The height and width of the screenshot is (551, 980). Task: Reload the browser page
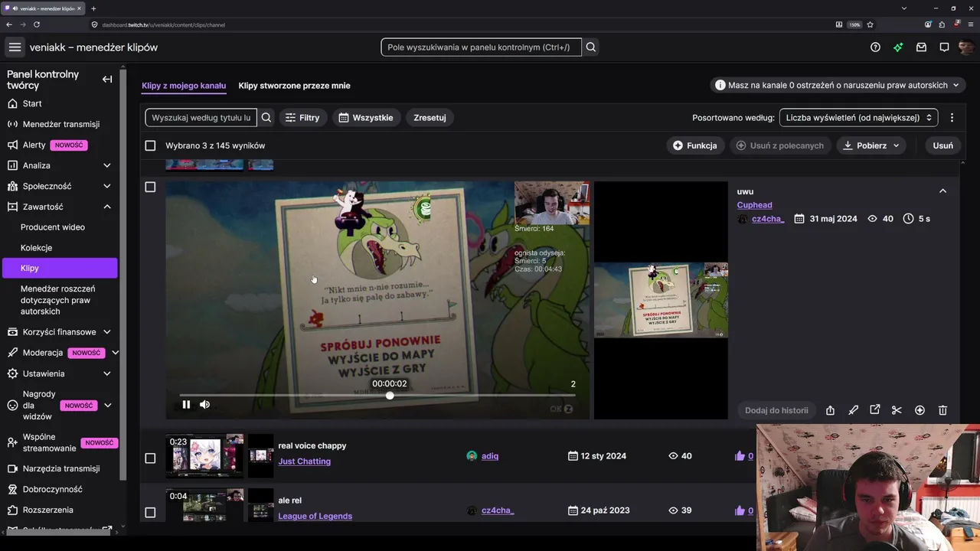[37, 24]
